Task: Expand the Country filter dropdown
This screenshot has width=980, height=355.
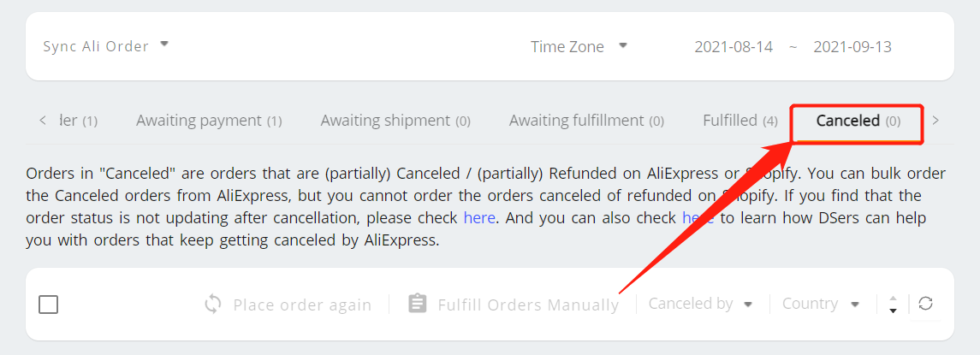Action: click(822, 304)
